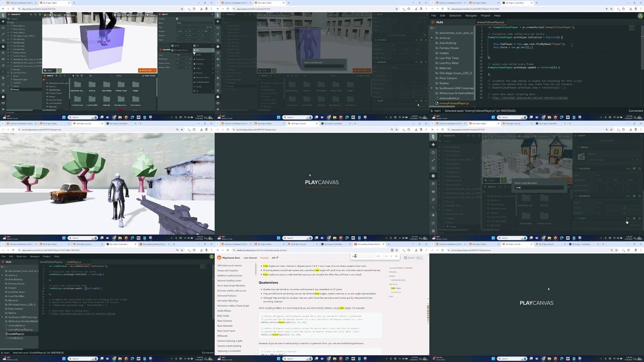This screenshot has height=362, width=644.
Task: Toggle Enabled checkbox in purple-box viewport editor
Action: 177,19
